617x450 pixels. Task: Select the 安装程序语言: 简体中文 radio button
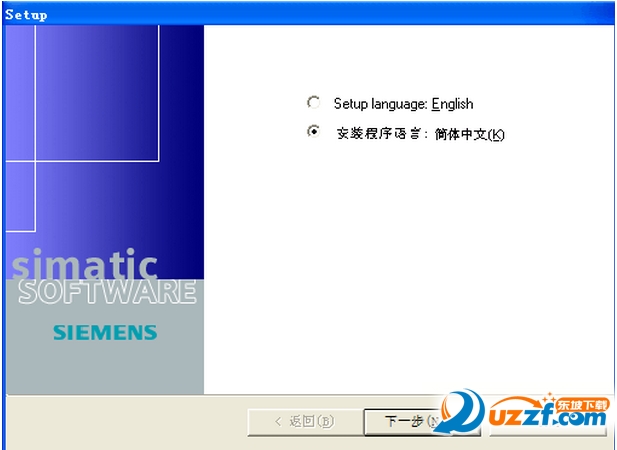[x=314, y=131]
